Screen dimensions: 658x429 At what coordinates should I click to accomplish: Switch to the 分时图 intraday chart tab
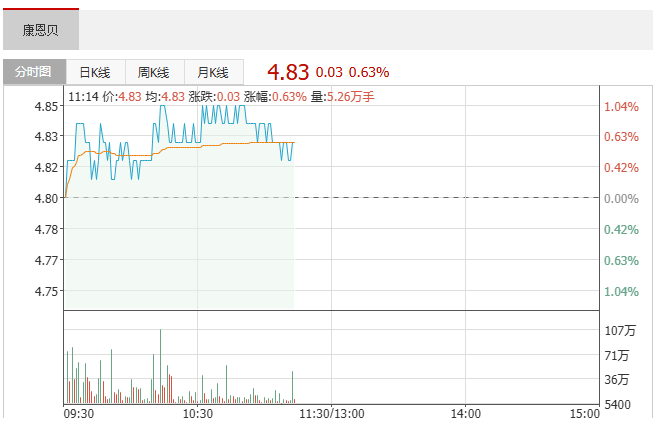34,73
